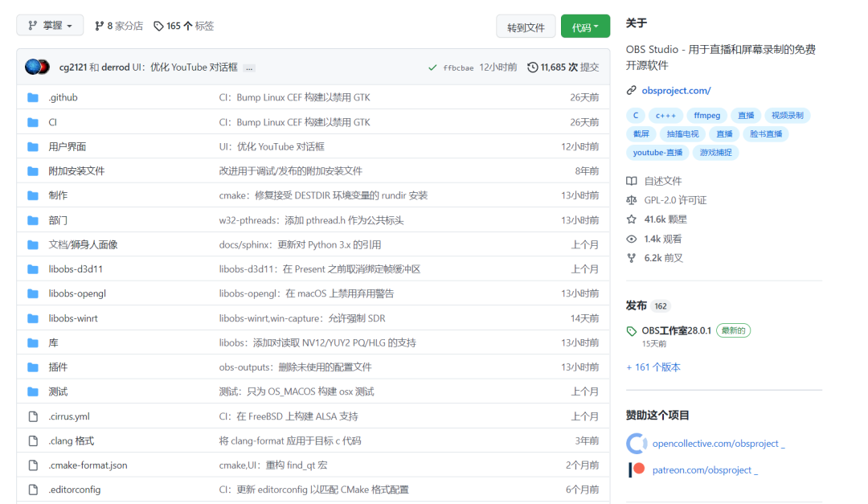Screen dimensions: 868x504
Task: Click the libobs-opengl folder icon
Action: click(33, 293)
